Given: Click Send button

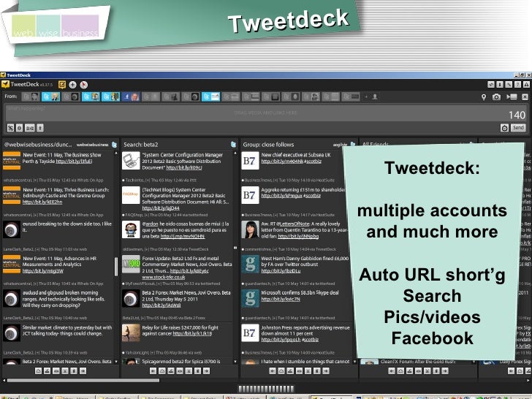Looking at the screenshot, I should click(x=518, y=128).
